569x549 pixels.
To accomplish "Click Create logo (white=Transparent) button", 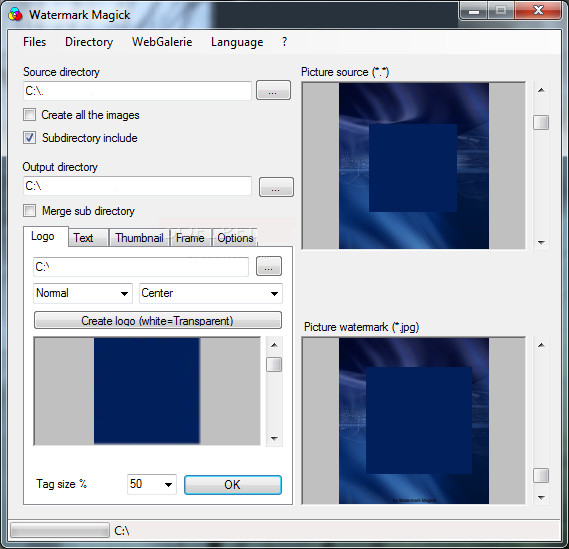I will click(158, 320).
